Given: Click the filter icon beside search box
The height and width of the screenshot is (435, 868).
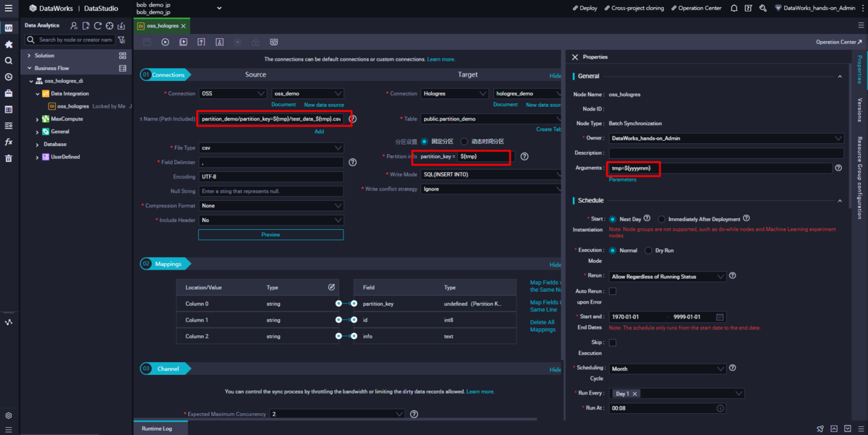Looking at the screenshot, I should click(x=122, y=40).
